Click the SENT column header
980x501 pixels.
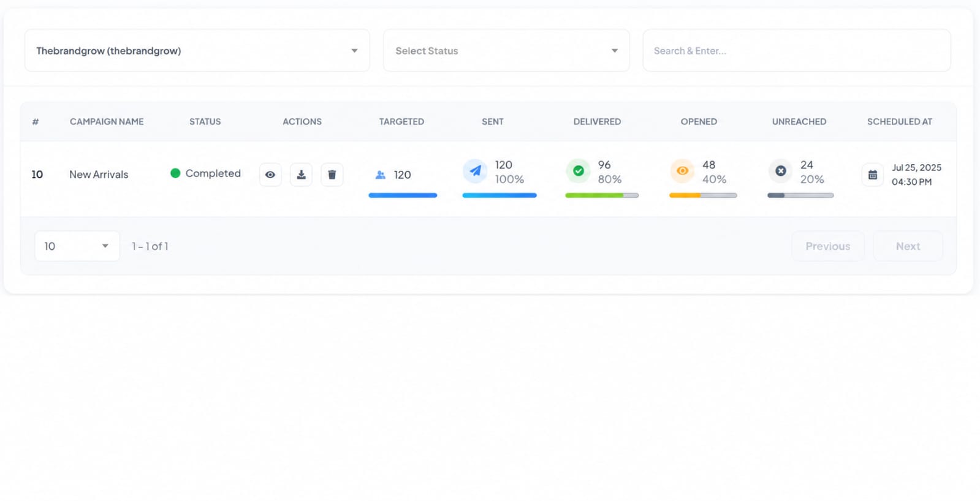493,122
